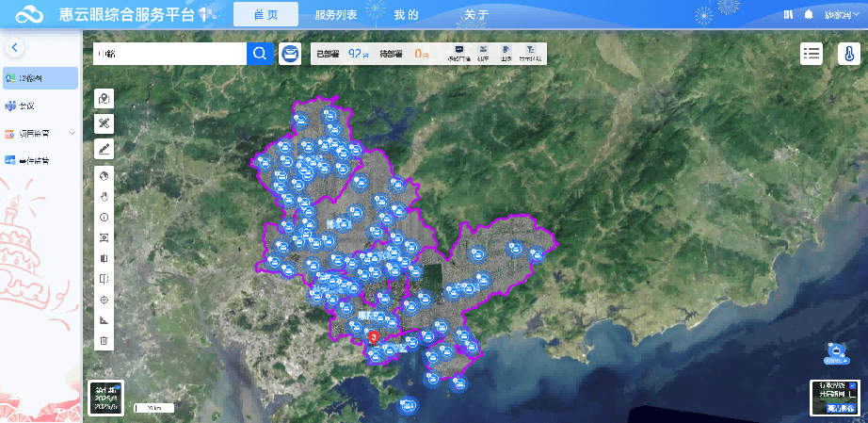The image size is (868, 423).
Task: Toggle the checkbox in bottom-right layer panel
Action: [x=852, y=386]
